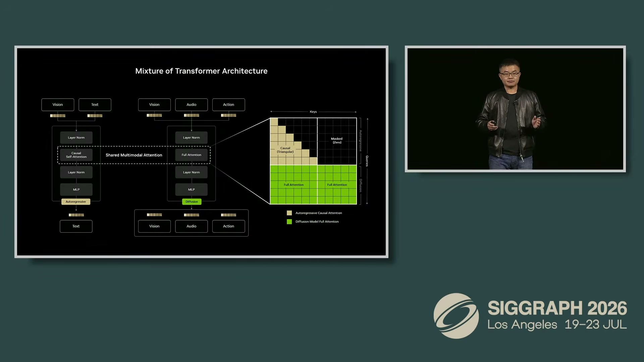
Task: Select the green Diffusion Model Full Attention swatch
Action: 289,222
